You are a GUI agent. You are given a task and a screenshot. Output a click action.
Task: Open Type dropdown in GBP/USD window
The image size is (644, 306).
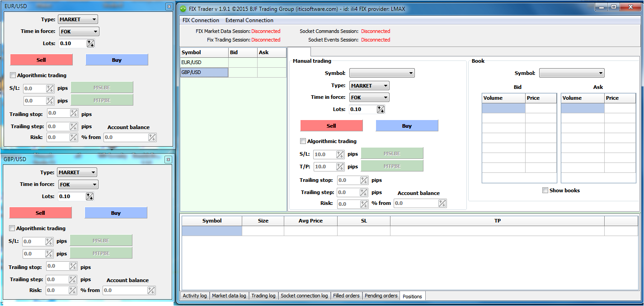pos(77,172)
